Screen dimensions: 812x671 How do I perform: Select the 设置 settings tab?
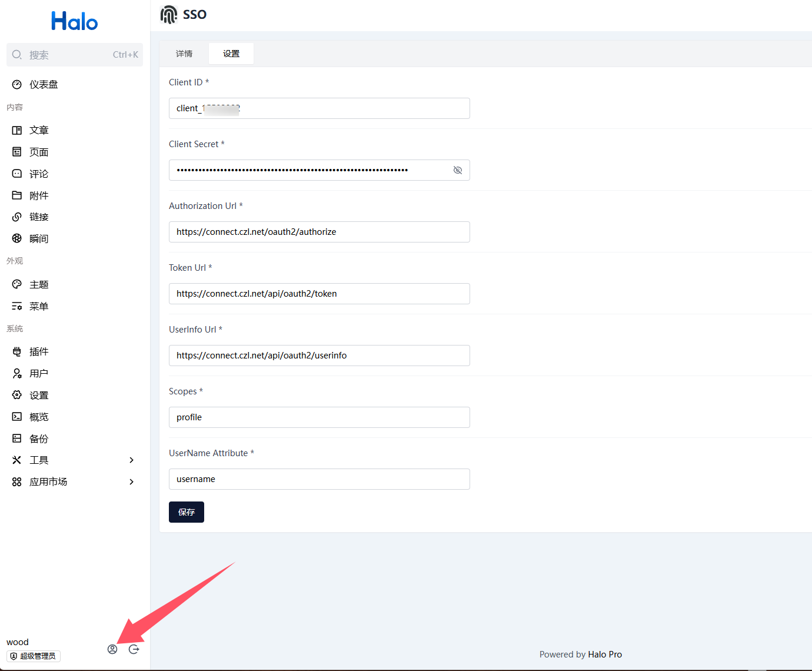click(x=231, y=54)
